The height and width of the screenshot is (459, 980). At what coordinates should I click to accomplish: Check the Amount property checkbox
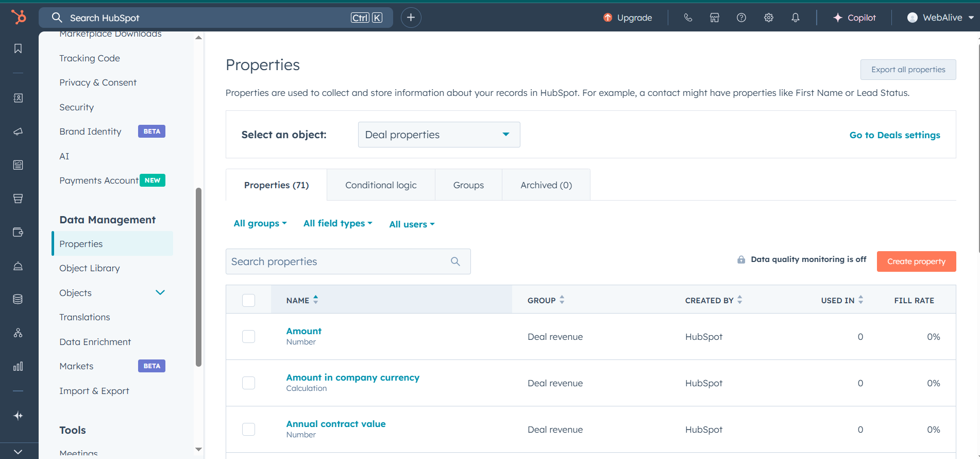[x=248, y=336]
